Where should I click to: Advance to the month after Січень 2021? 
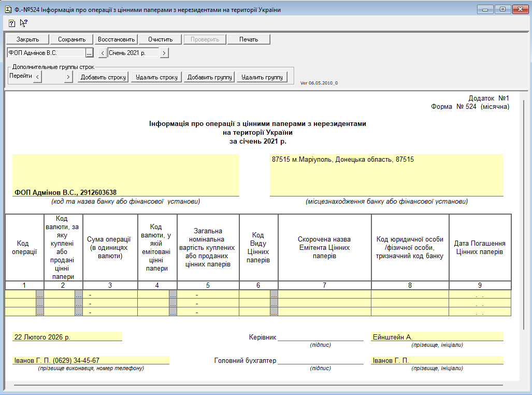[164, 53]
